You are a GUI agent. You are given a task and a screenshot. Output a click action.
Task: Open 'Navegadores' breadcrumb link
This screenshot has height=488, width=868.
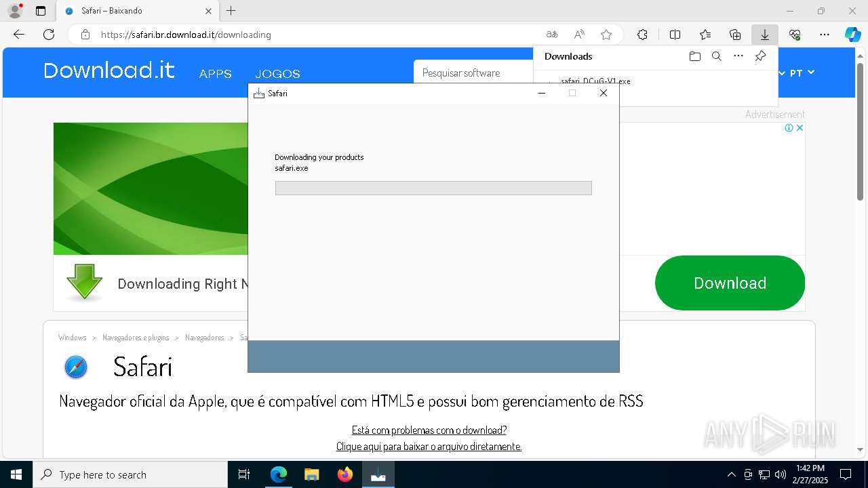(x=205, y=338)
